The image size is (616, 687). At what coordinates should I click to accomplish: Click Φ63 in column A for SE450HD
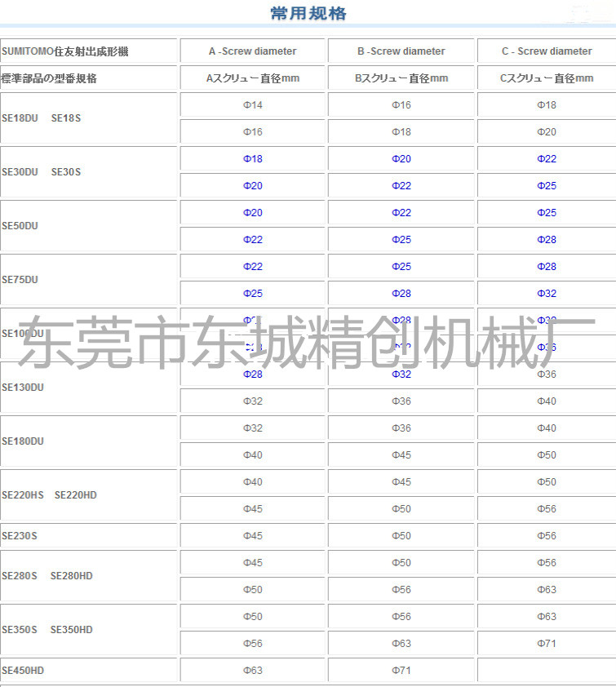(x=253, y=671)
